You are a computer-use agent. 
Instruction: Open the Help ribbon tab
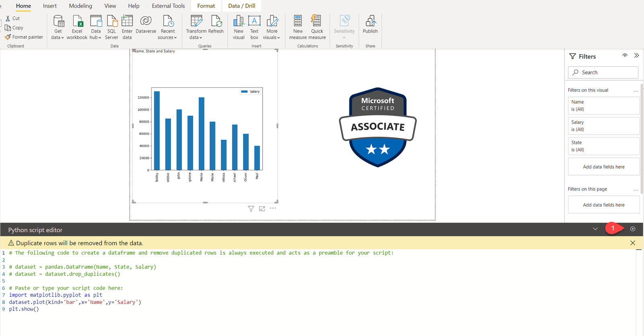pyautogui.click(x=134, y=6)
